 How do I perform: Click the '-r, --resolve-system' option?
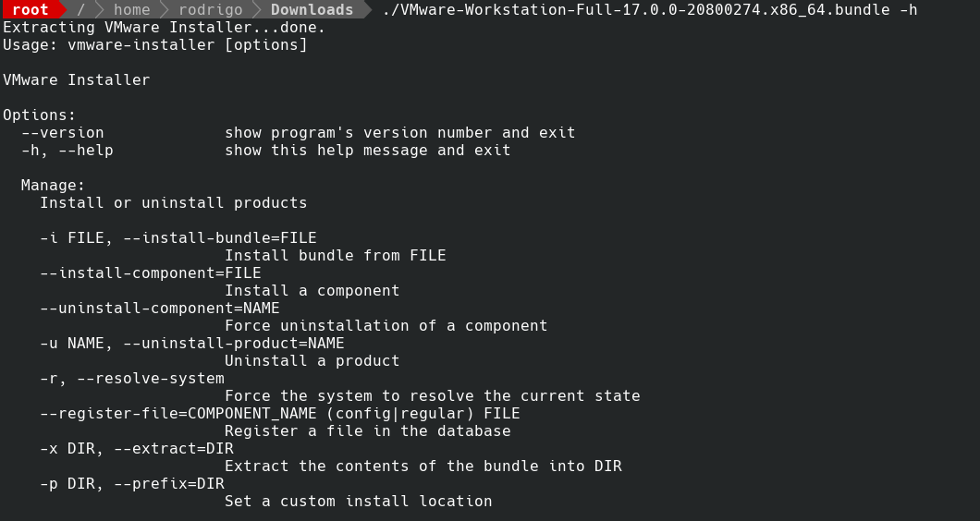[131, 379]
